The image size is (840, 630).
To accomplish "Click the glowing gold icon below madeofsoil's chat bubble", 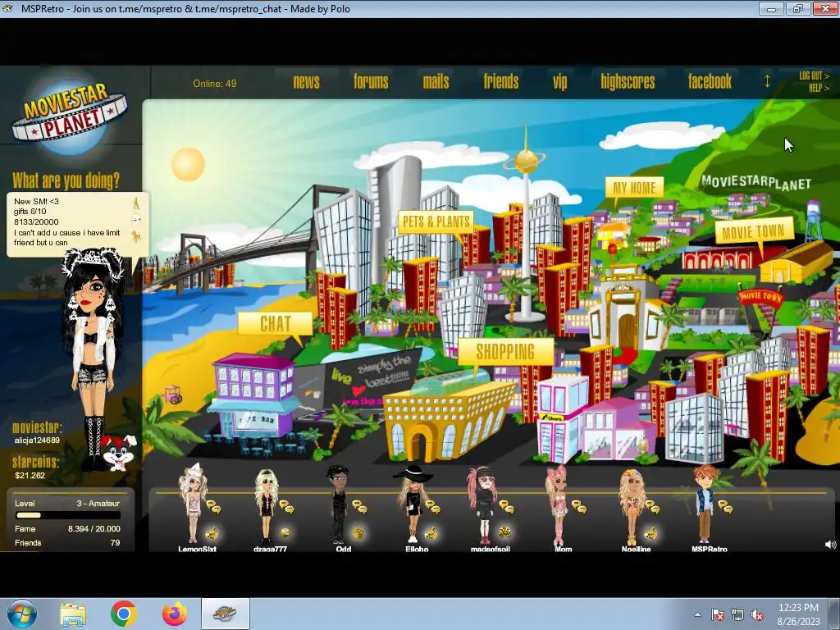I will (504, 532).
